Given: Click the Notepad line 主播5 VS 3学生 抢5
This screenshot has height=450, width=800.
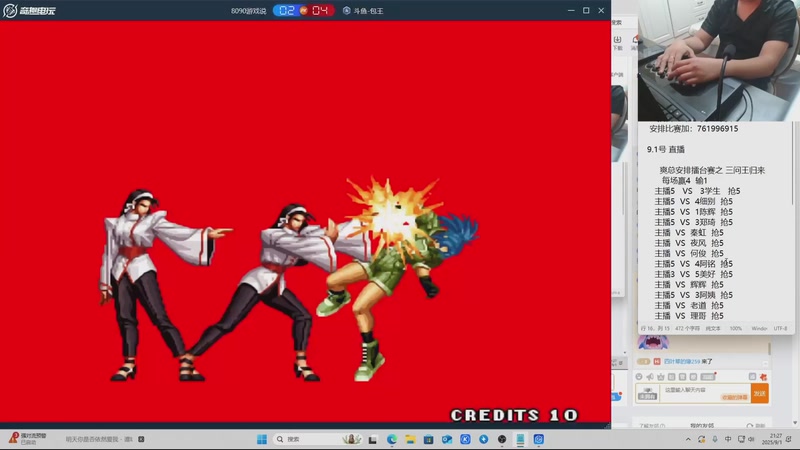Looking at the screenshot, I should pyautogui.click(x=697, y=191).
